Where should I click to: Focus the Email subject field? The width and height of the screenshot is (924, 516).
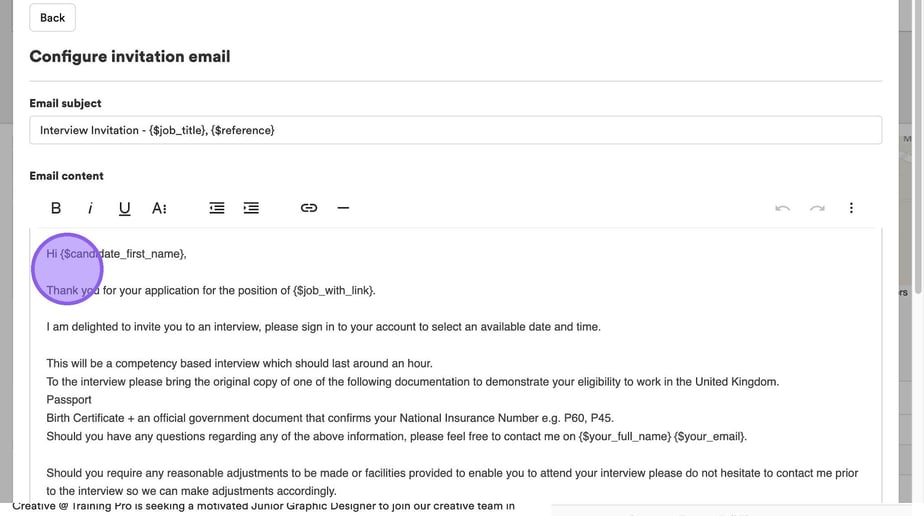(x=455, y=130)
